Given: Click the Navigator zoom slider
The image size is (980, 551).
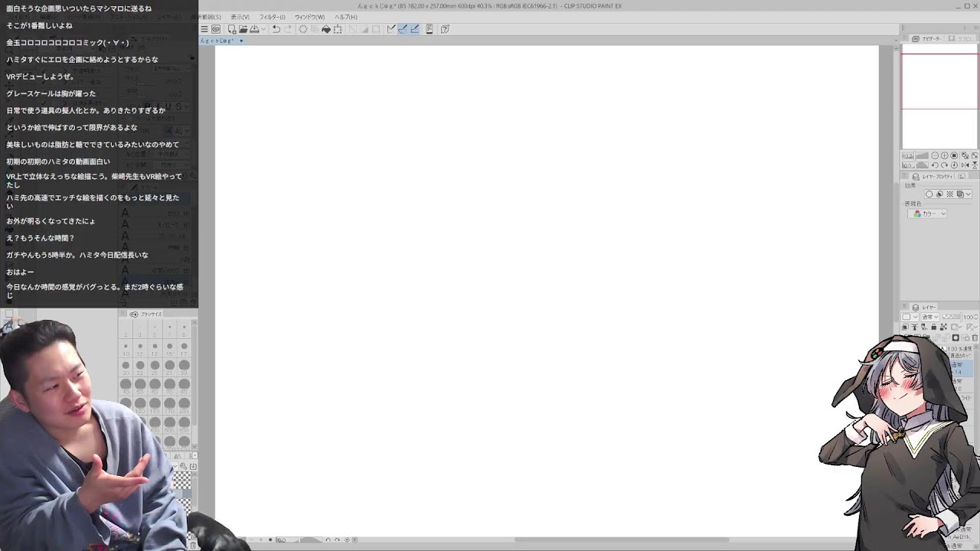Looking at the screenshot, I should coord(922,155).
